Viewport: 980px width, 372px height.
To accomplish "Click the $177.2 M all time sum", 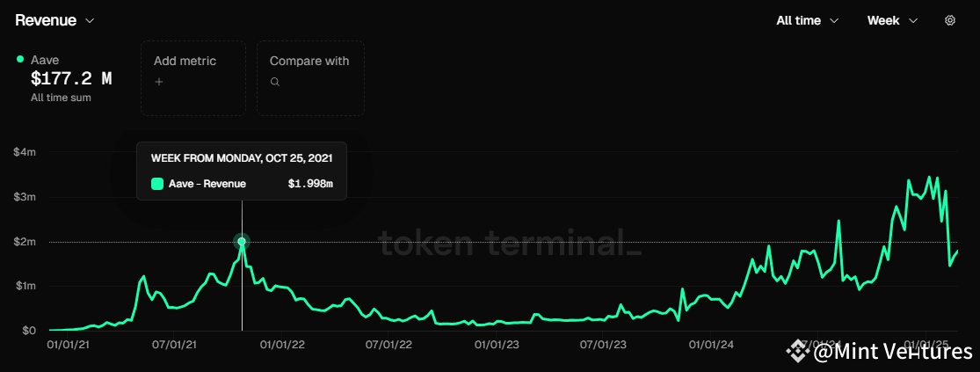I will pos(71,78).
